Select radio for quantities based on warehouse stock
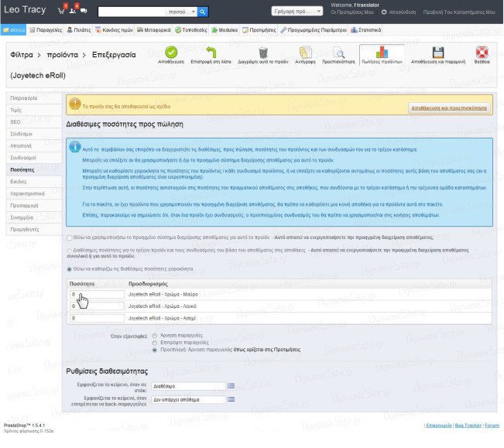 click(x=69, y=250)
